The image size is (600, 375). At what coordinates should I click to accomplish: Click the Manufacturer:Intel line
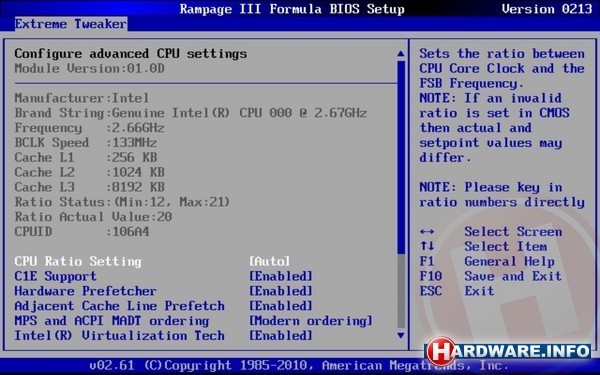click(x=82, y=98)
